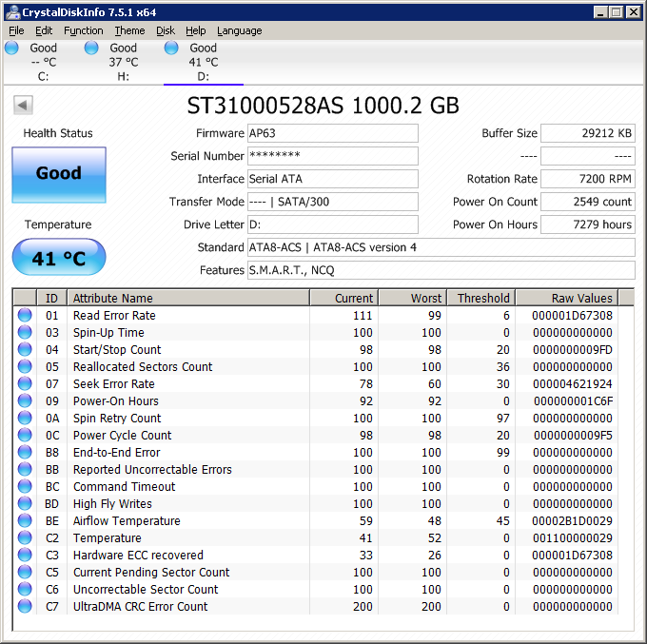Click the Drive Letter field
Screen dimensions: 647x644
[x=333, y=224]
